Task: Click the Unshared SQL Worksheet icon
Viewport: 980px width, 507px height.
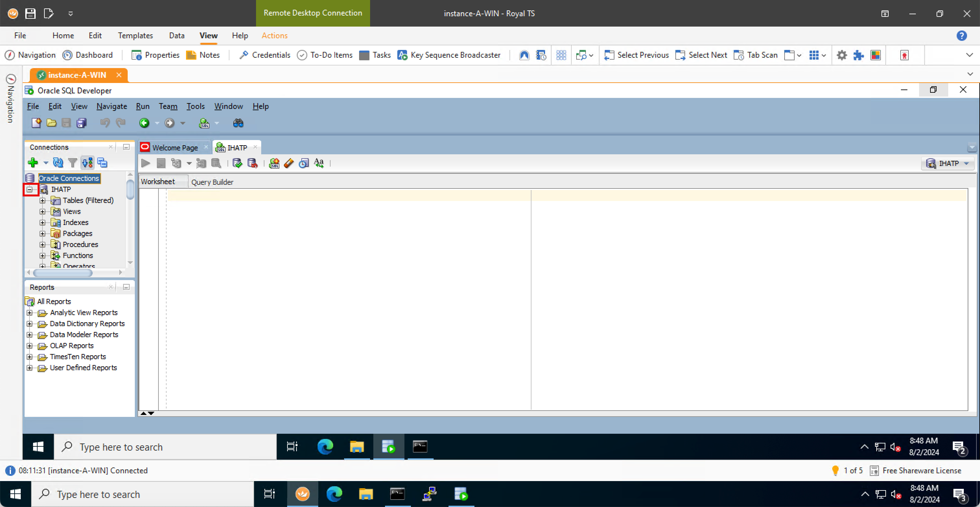Action: tap(274, 163)
